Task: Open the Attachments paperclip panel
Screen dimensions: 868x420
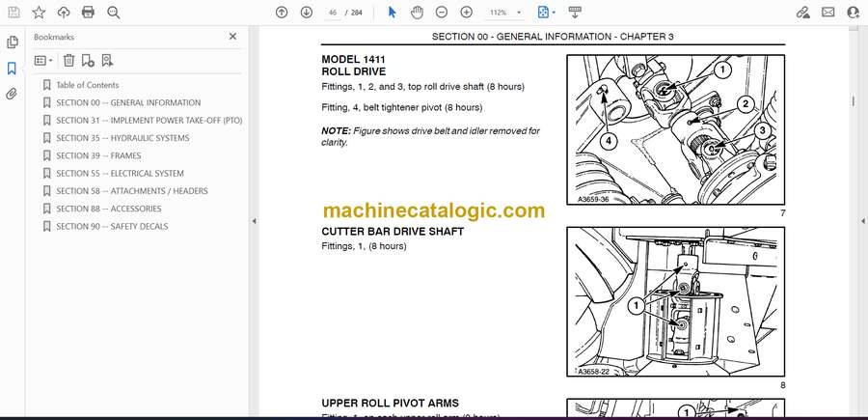Action: tap(13, 94)
